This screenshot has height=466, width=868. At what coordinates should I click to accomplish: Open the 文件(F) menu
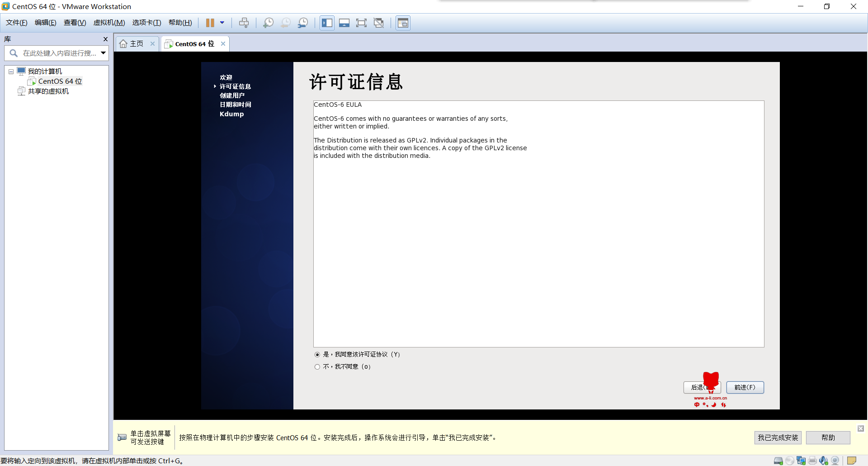pos(16,23)
